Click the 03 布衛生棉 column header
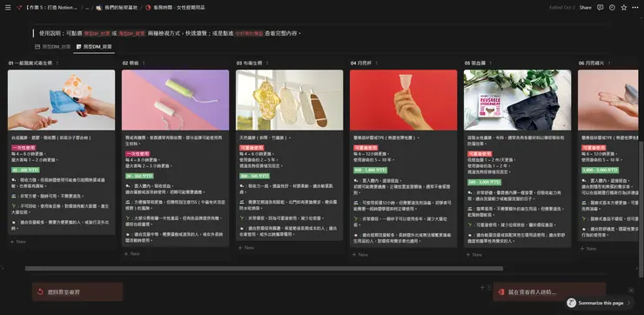The width and height of the screenshot is (644, 315). pos(249,63)
